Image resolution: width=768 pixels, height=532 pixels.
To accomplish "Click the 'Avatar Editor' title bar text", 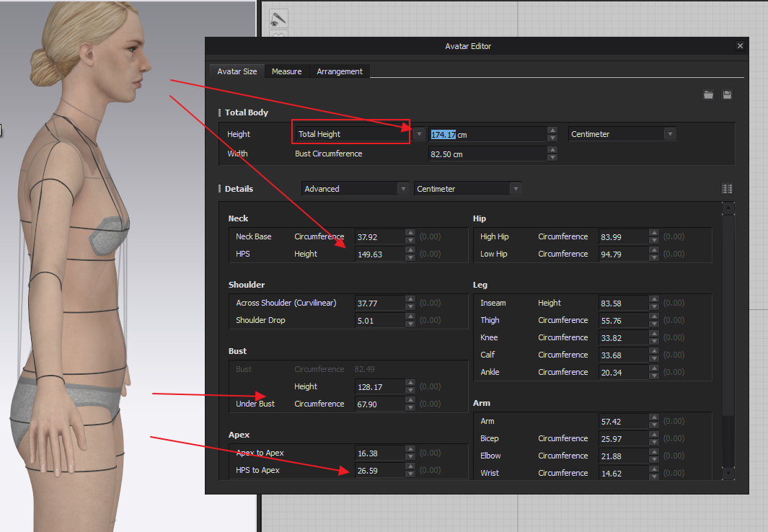I will coord(468,46).
